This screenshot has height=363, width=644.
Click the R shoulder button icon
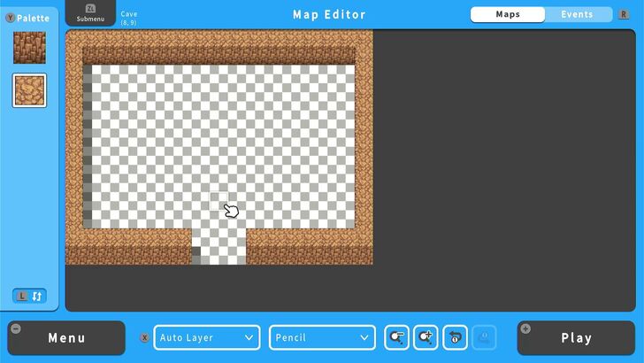(624, 14)
